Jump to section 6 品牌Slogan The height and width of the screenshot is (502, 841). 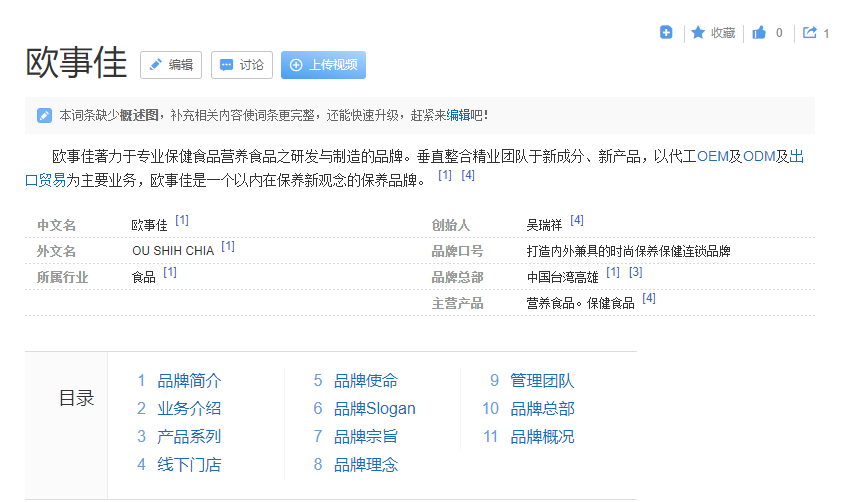374,409
